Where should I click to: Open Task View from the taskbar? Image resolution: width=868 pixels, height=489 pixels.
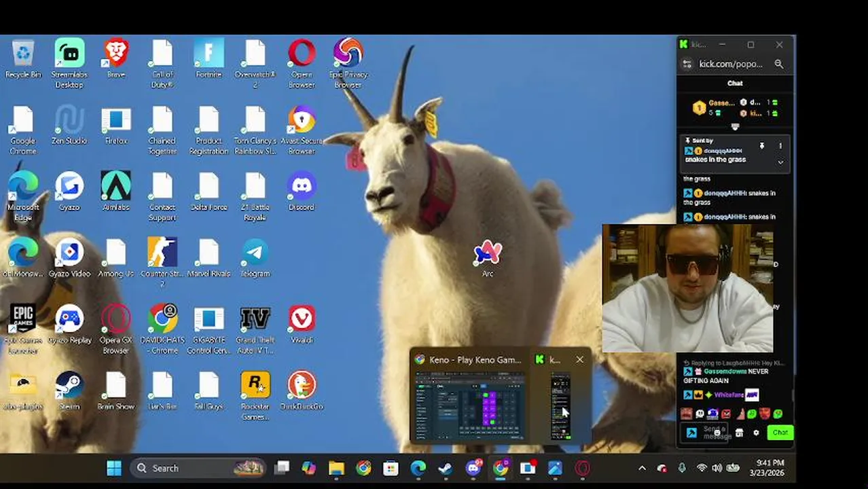tap(282, 468)
